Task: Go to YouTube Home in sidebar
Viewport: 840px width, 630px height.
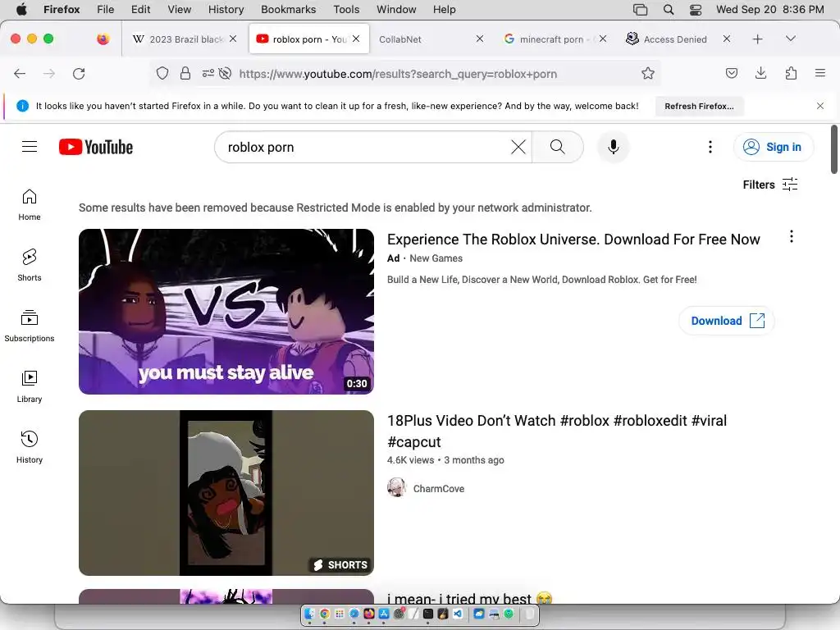Action: 30,204
